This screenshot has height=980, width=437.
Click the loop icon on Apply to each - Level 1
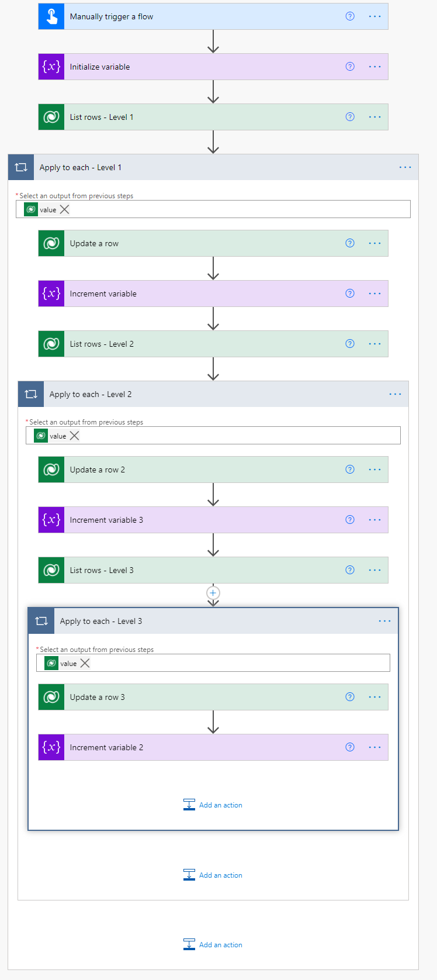[21, 167]
